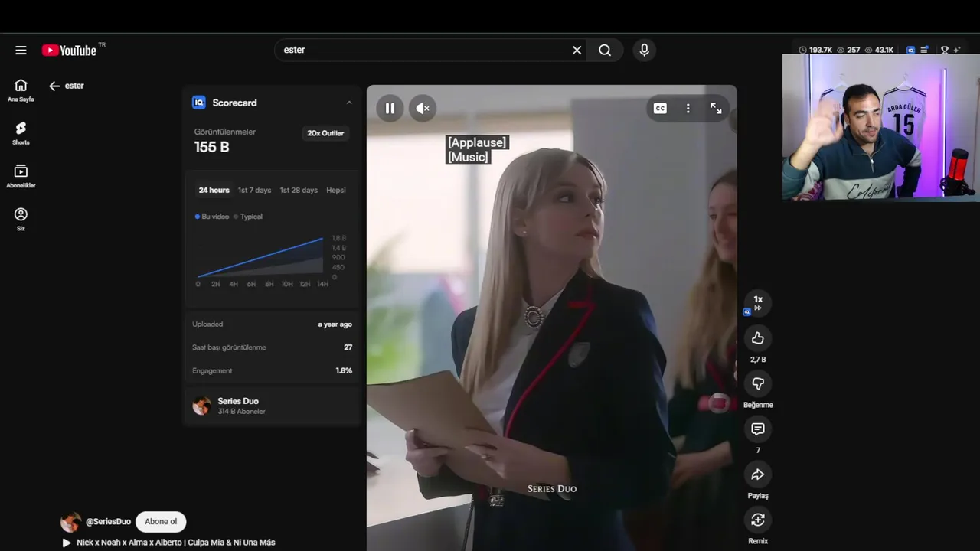Go back using the ester arrow

[54, 86]
